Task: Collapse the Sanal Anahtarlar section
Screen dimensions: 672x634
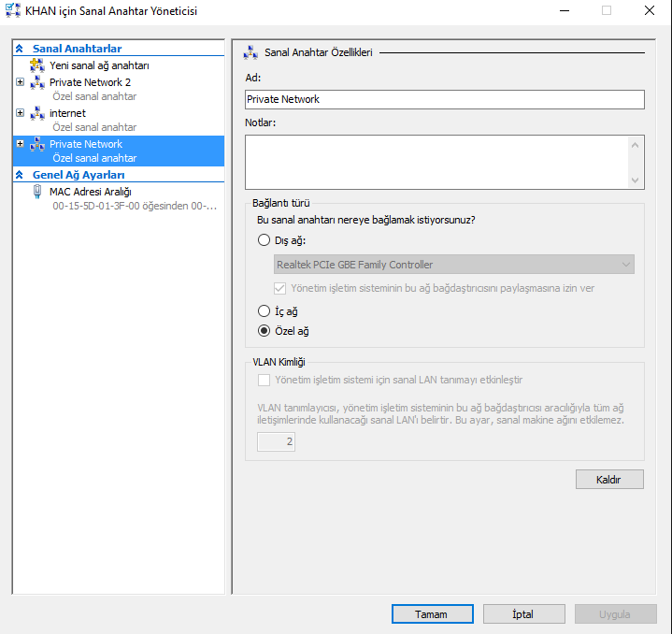Action: coord(20,49)
